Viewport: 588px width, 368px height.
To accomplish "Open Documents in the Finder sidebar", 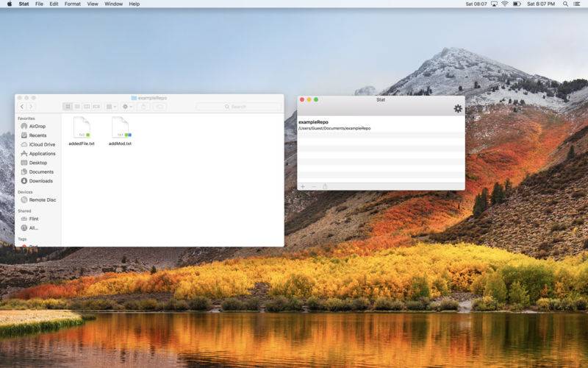I will click(x=41, y=171).
